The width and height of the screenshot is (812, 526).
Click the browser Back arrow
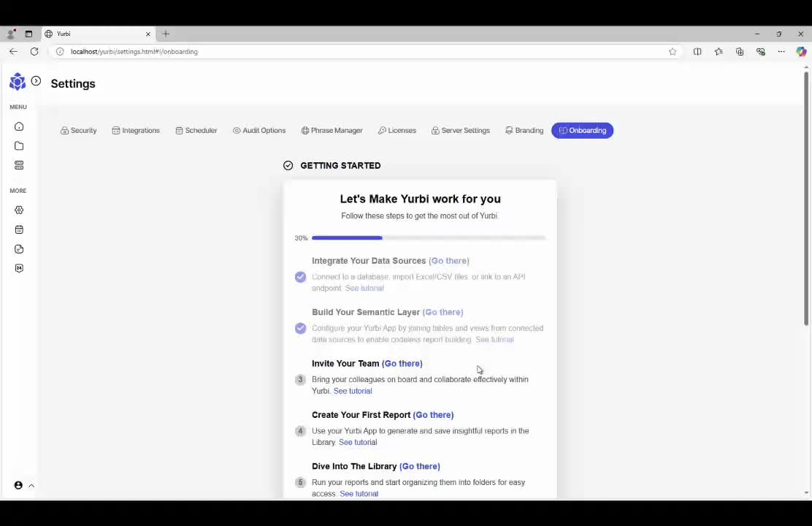click(13, 51)
